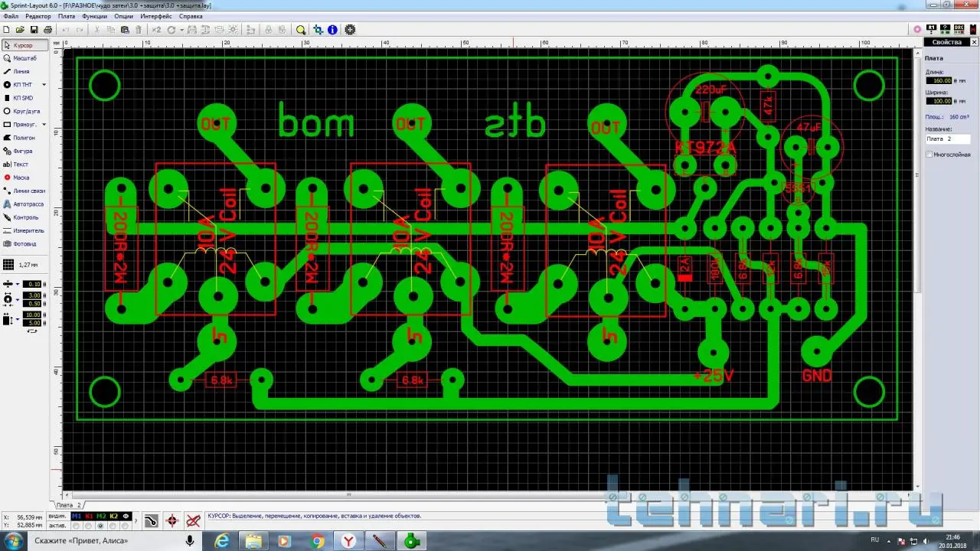980x551 pixels.
Task: Click the Save floppy disk icon
Action: coord(33,30)
